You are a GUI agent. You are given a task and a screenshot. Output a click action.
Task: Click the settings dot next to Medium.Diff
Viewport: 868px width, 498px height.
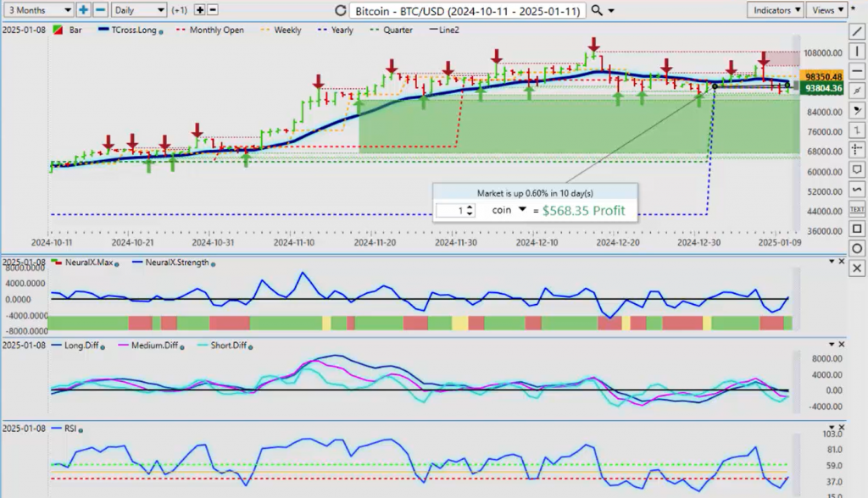[x=182, y=347]
